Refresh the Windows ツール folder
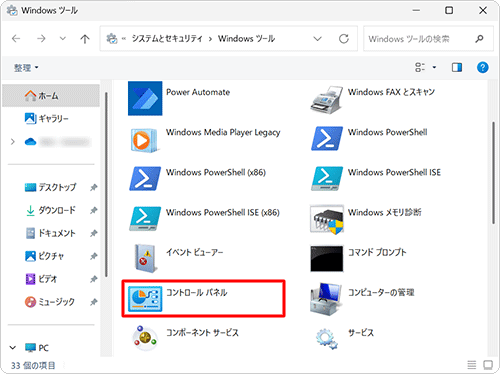 click(x=344, y=39)
